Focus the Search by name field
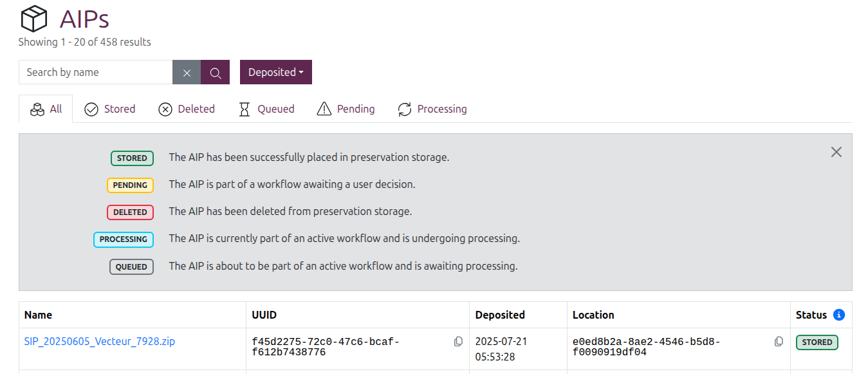 click(x=96, y=72)
